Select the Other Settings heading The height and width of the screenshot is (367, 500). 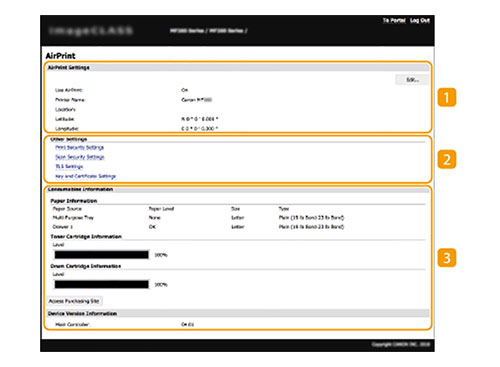click(x=69, y=139)
